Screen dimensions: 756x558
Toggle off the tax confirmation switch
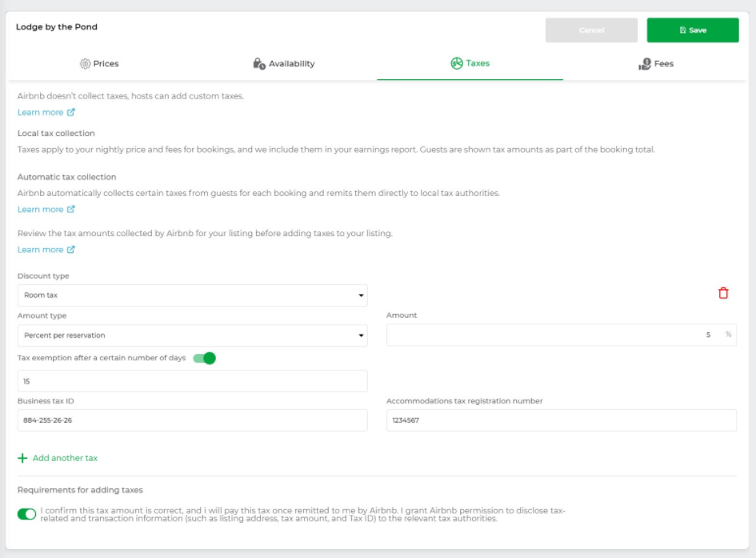pyautogui.click(x=27, y=514)
